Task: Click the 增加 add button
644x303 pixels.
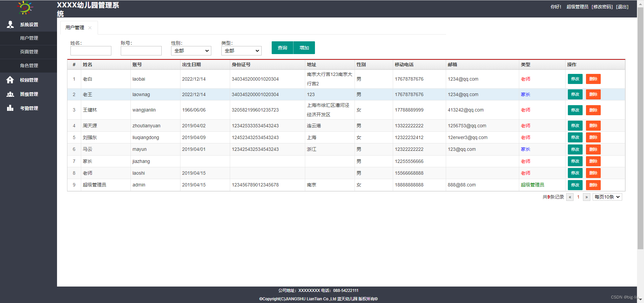Action: click(304, 48)
